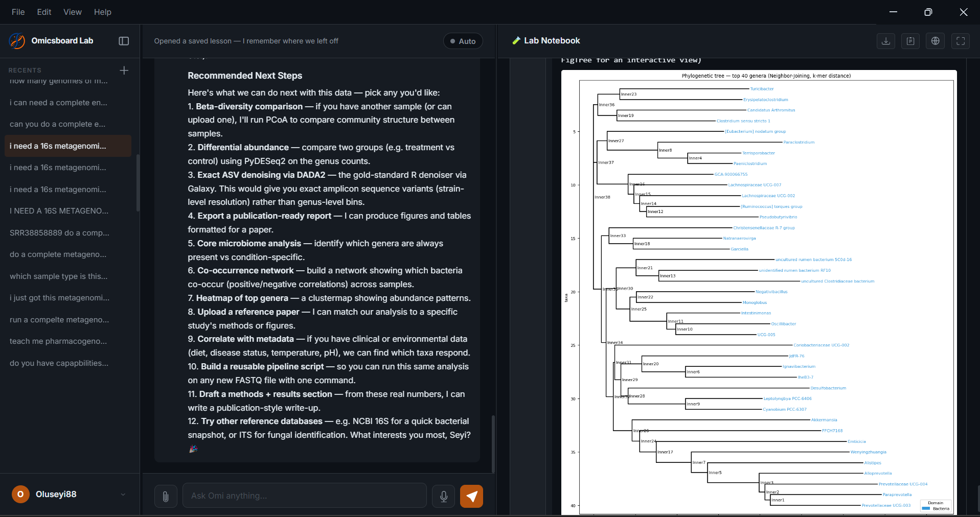Click the 'Akkermansia' tree leaf label

pyautogui.click(x=824, y=420)
